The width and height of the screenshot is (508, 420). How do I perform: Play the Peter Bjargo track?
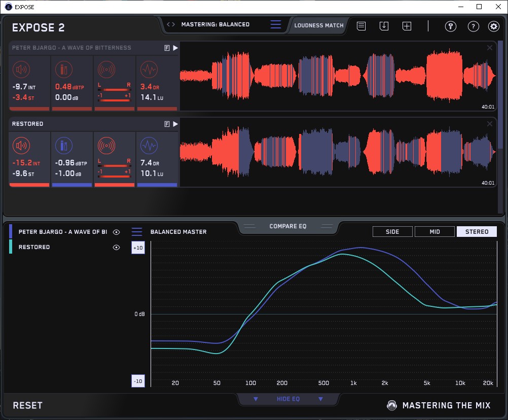coord(175,48)
